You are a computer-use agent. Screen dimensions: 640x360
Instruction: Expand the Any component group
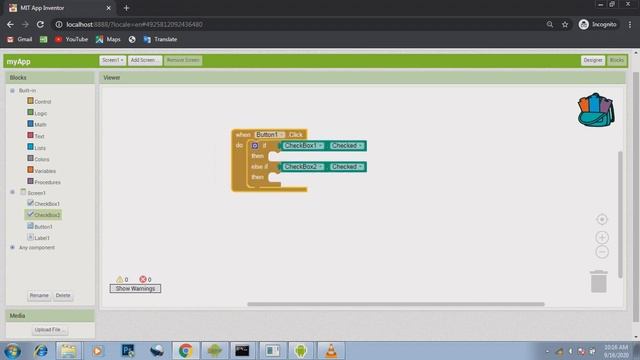click(x=12, y=247)
